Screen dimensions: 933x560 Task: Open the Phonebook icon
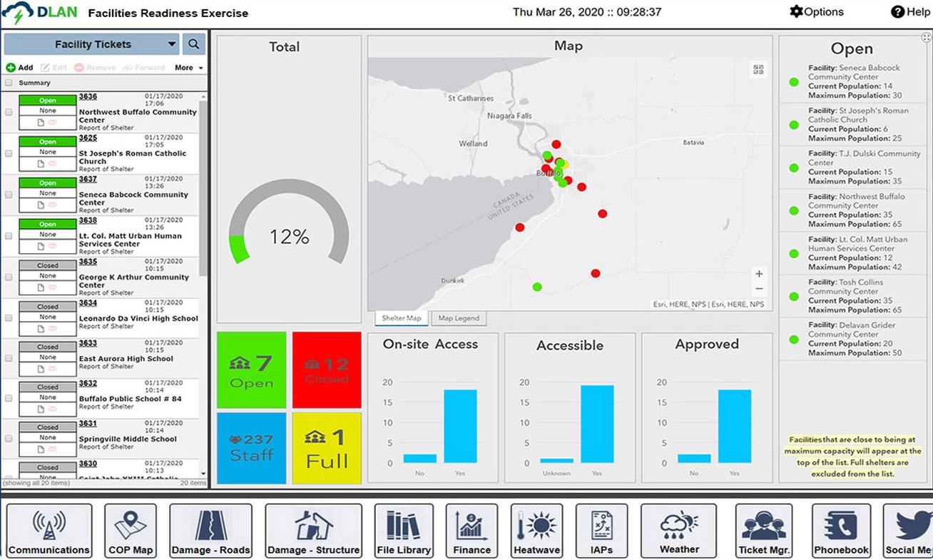point(841,530)
